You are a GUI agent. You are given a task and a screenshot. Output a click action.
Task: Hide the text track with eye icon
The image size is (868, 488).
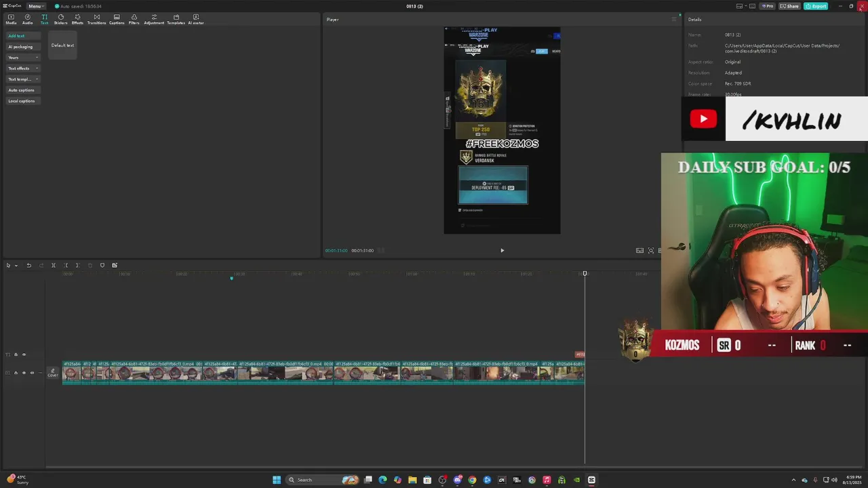(24, 354)
